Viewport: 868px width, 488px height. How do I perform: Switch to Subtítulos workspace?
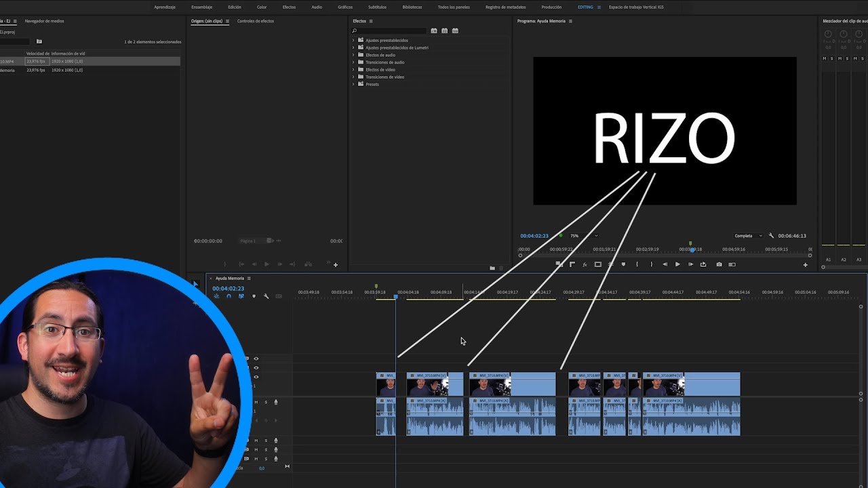pos(377,7)
